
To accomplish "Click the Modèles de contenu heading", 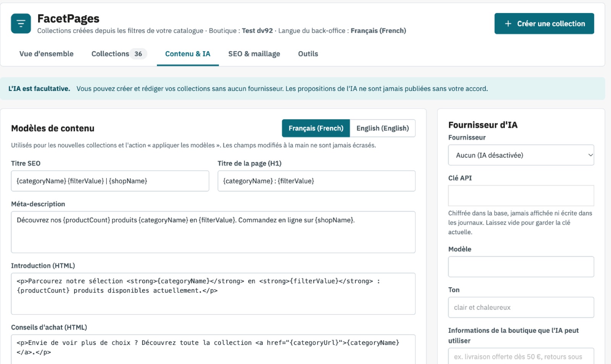I will (x=53, y=128).
